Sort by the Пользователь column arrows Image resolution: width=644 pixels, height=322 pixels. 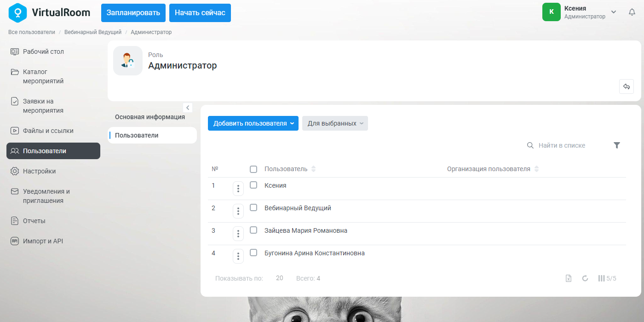click(x=314, y=169)
